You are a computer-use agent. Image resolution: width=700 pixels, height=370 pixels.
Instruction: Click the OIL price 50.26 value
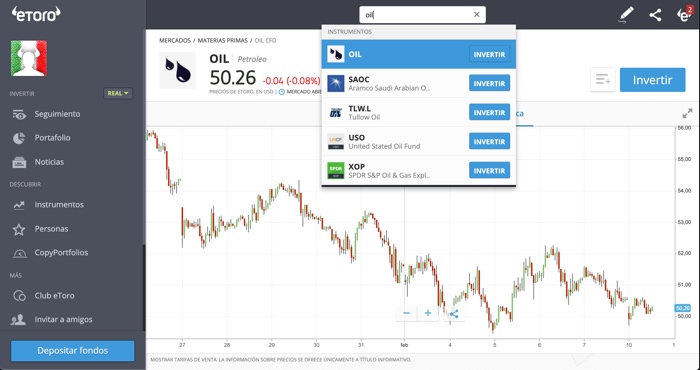[233, 78]
